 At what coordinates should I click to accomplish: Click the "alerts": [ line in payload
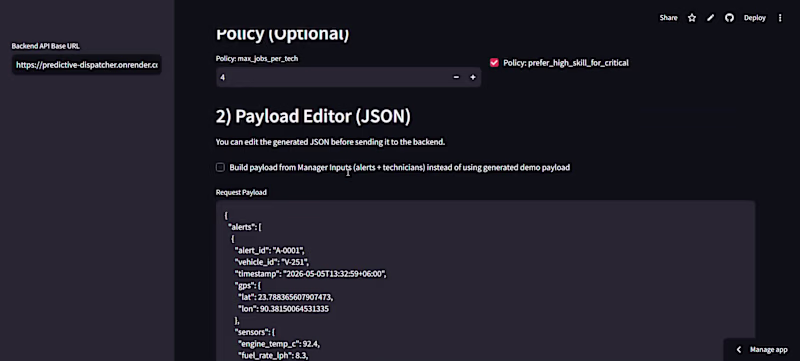click(x=245, y=227)
